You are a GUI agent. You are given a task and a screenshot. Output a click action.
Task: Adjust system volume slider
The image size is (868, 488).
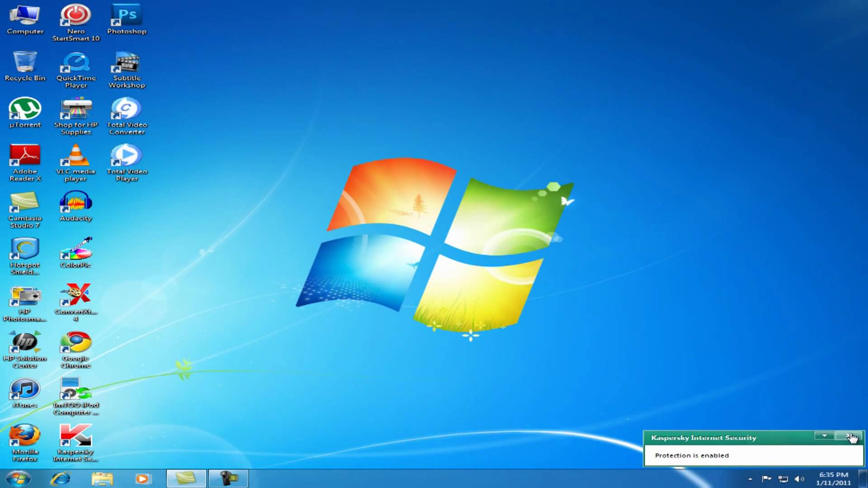click(x=799, y=479)
